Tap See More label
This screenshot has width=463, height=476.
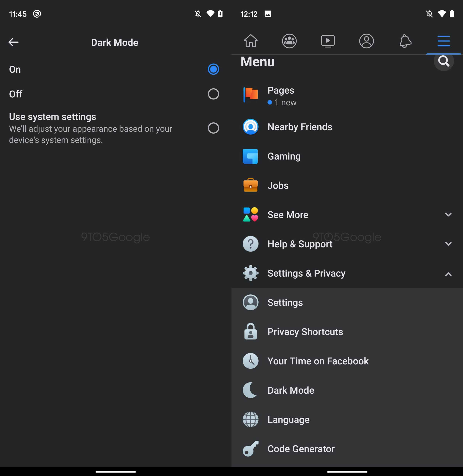(x=288, y=215)
